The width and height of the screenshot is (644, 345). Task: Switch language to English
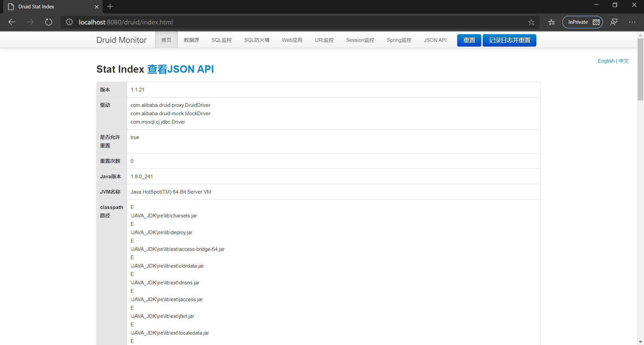click(x=606, y=61)
